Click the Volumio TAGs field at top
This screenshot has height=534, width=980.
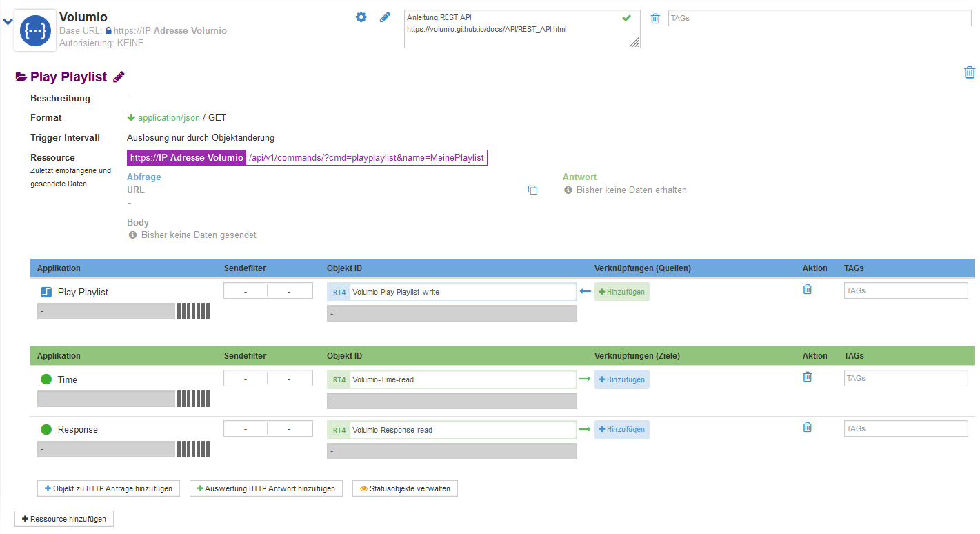pyautogui.click(x=819, y=18)
